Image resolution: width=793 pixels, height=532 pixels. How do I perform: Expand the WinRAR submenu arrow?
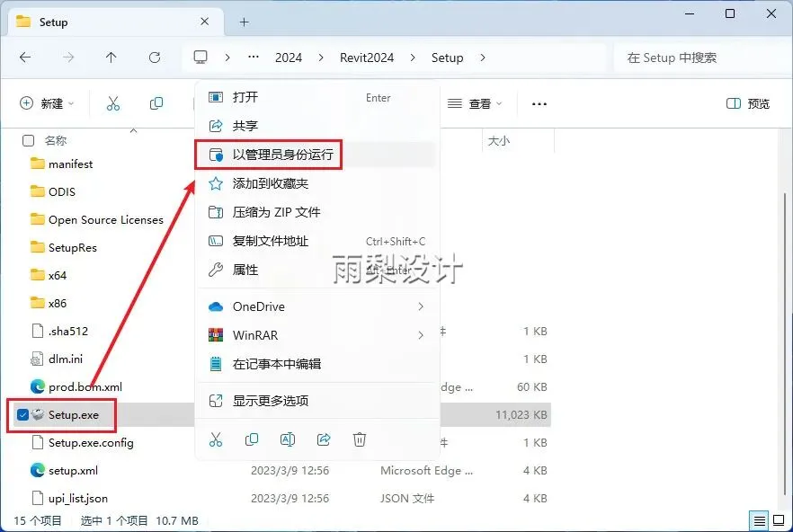pos(421,335)
